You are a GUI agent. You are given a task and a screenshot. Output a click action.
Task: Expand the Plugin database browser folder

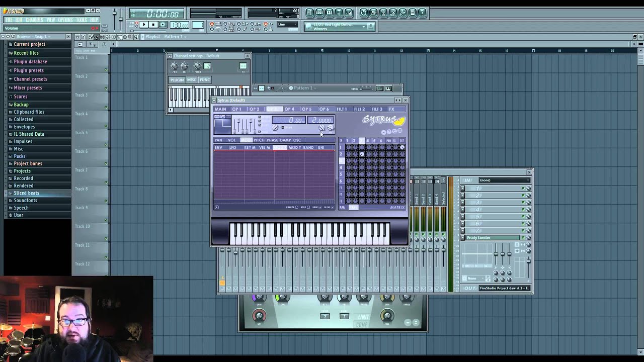tap(30, 61)
